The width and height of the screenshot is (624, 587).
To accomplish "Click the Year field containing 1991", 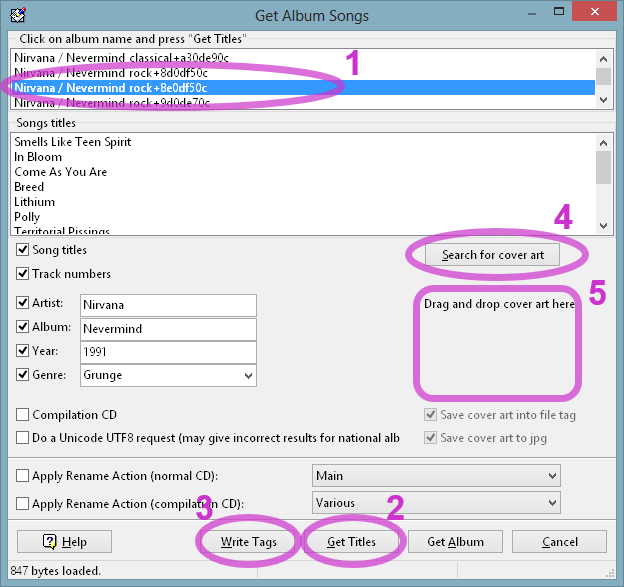I will click(168, 352).
